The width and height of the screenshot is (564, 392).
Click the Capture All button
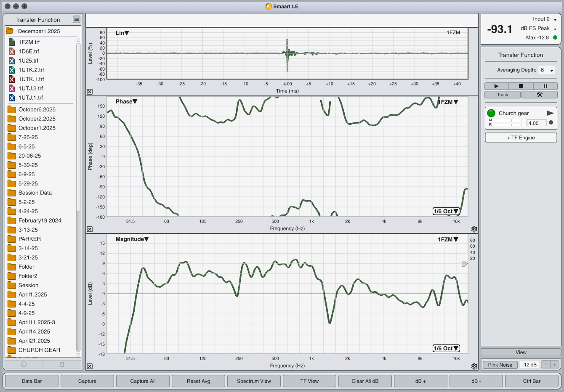tap(143, 381)
